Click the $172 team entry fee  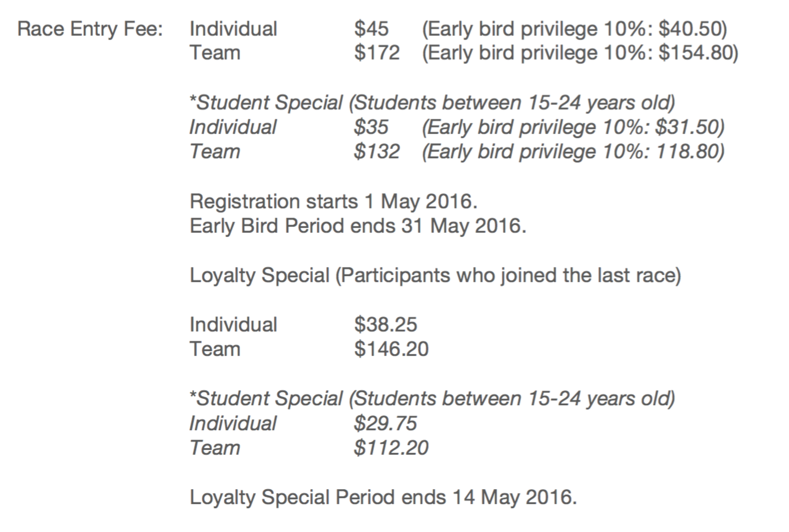tap(377, 53)
